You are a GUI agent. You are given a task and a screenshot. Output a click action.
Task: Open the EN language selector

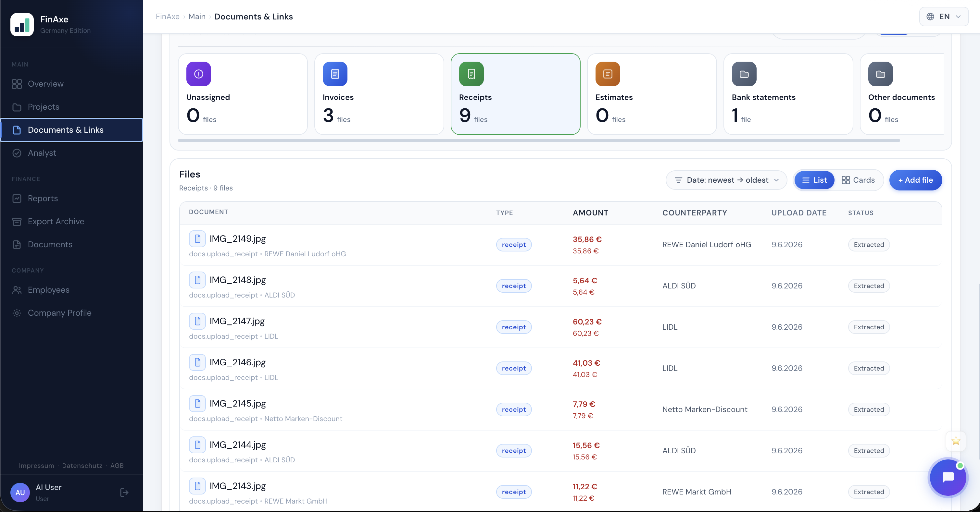coord(944,17)
